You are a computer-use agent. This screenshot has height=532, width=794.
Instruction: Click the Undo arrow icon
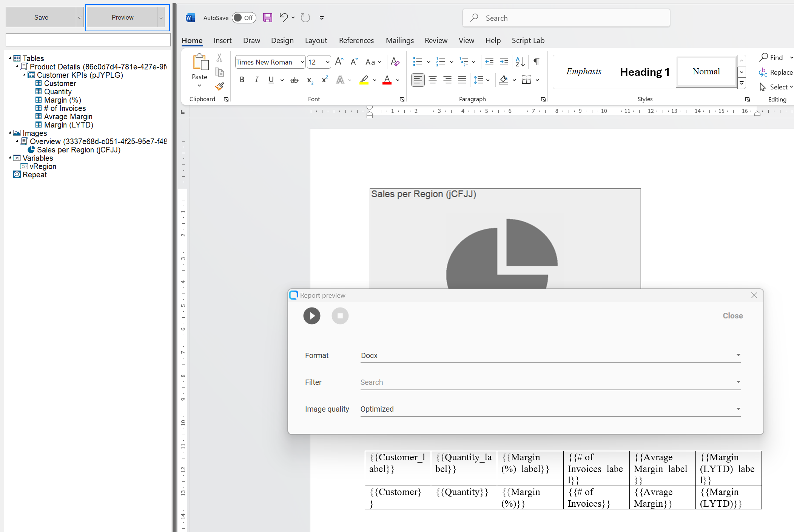pos(284,17)
